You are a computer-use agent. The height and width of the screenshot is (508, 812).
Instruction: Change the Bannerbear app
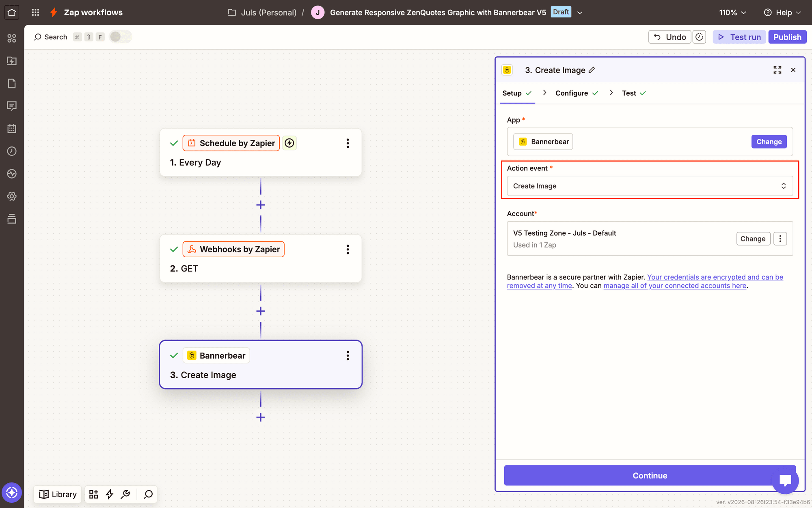pyautogui.click(x=769, y=142)
